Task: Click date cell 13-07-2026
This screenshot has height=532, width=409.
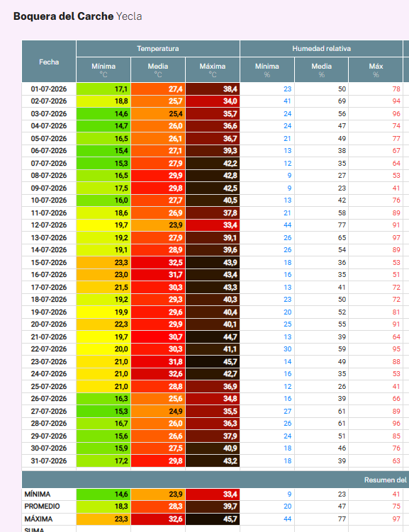Action: 49,237
